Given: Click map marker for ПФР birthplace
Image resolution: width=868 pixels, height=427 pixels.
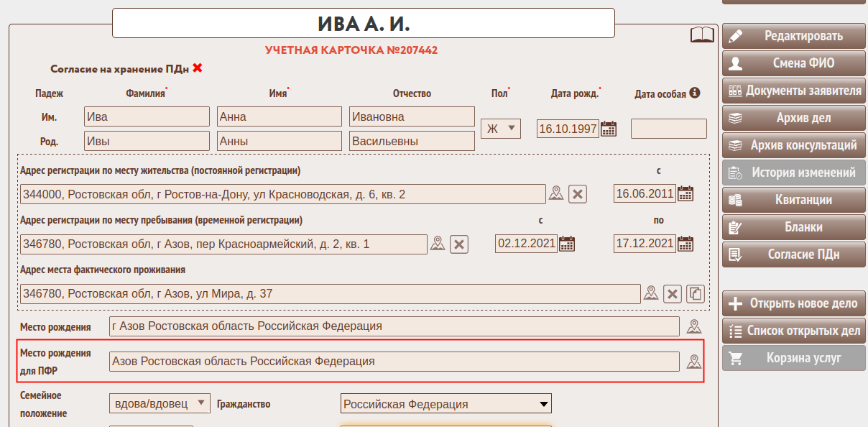Looking at the screenshot, I should [x=693, y=362].
